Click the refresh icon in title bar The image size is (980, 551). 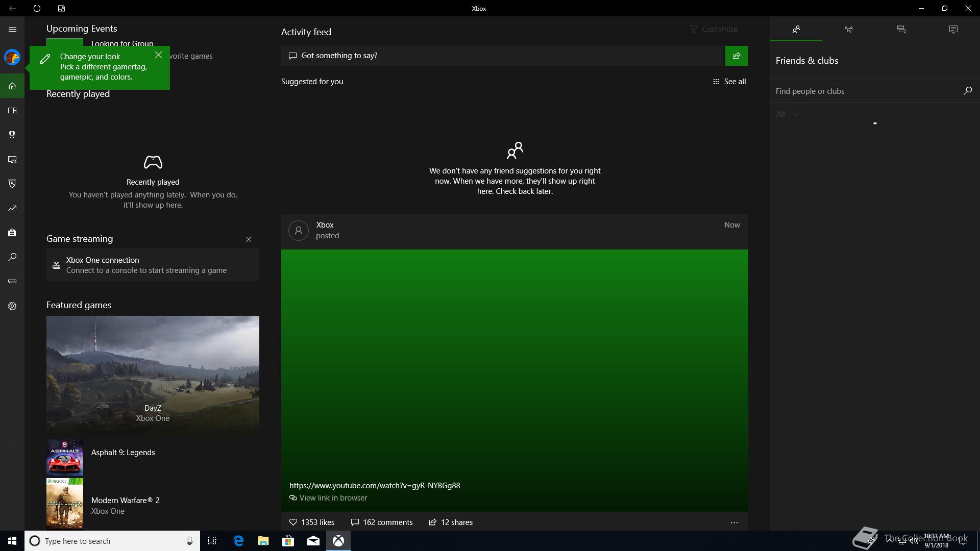click(37, 8)
